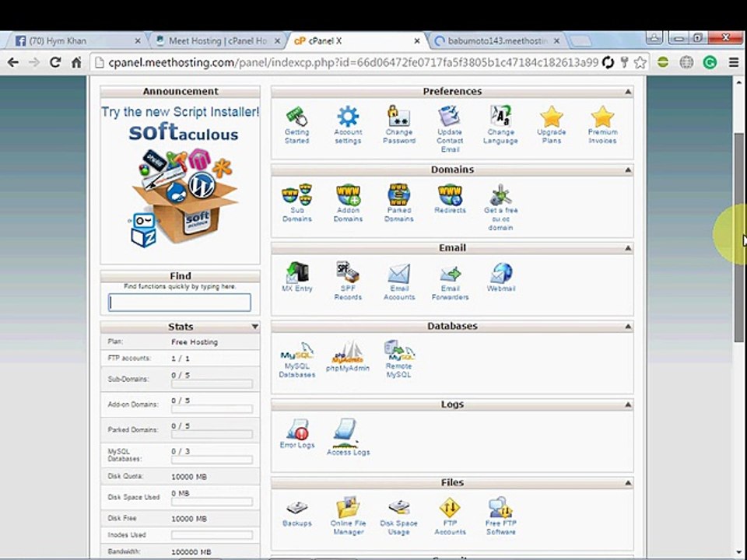Click the page vertical scrollbar thumb
This screenshot has height=560, width=747.
(x=738, y=236)
